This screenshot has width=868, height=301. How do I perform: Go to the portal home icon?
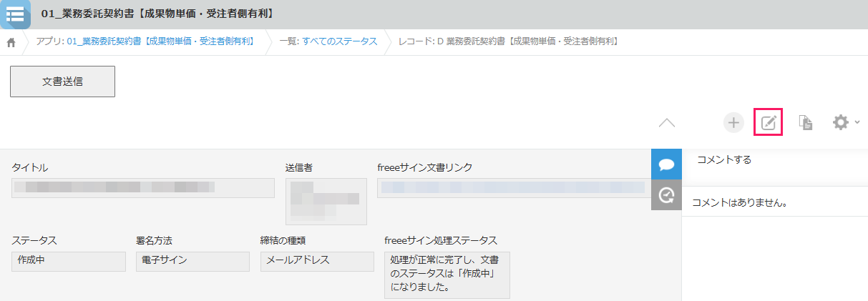(x=11, y=42)
